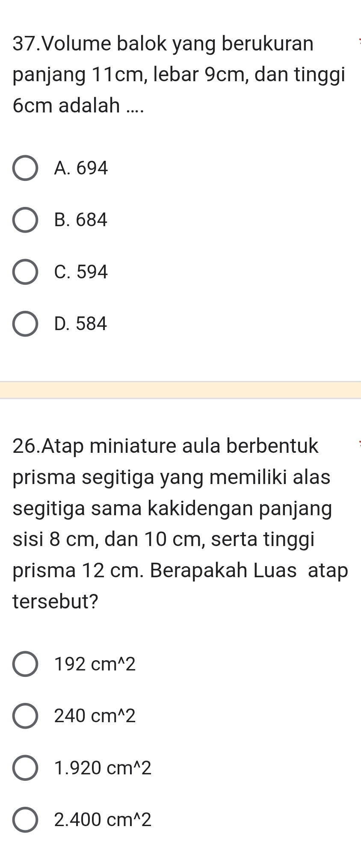Click the "240 cm^2" option text
Screen dimensions: 361x868
95,716
